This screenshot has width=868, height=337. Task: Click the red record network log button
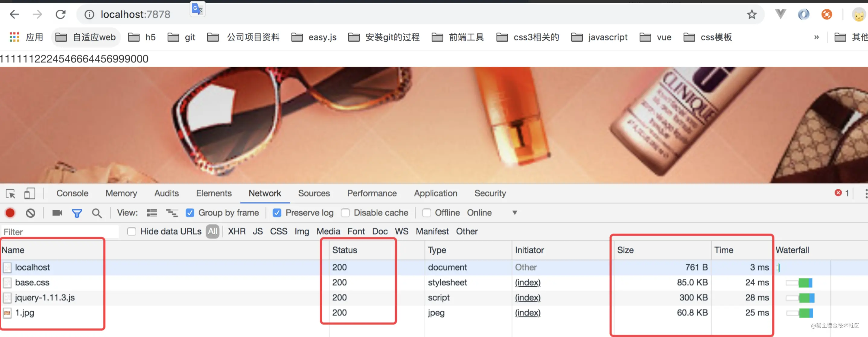coord(10,213)
